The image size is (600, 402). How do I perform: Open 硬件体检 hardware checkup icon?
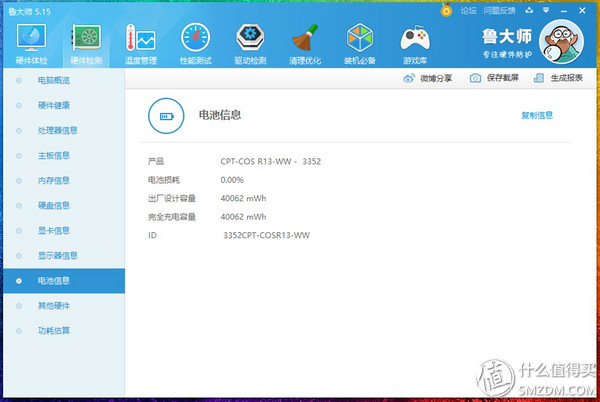pos(31,37)
